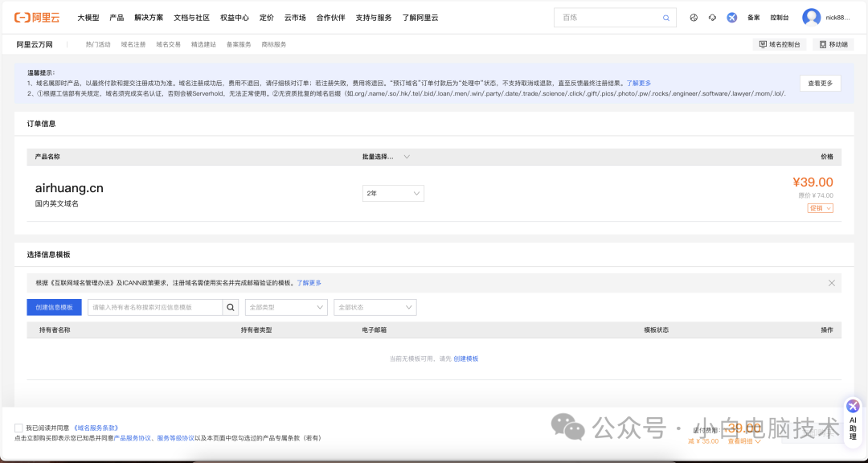This screenshot has width=868, height=463.
Task: Open the 合作伙伴 menu
Action: tap(331, 18)
